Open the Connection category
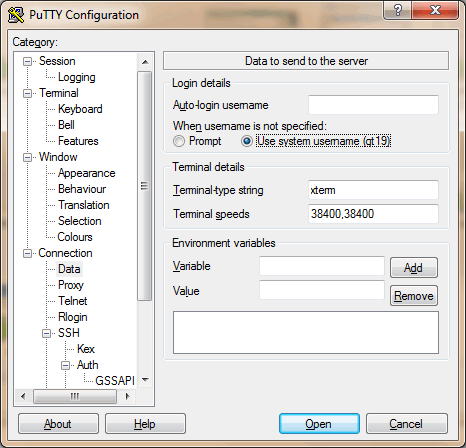This screenshot has width=466, height=448. point(65,253)
